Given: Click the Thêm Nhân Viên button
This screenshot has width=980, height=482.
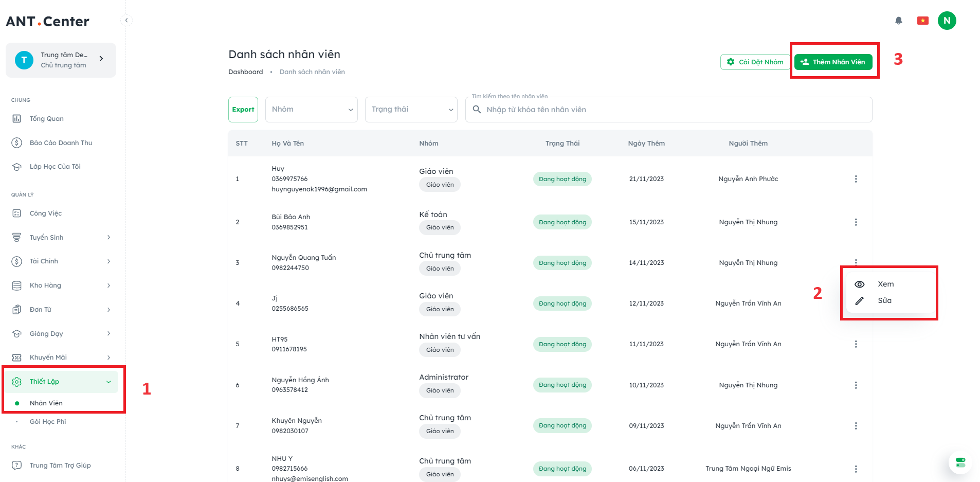Looking at the screenshot, I should [833, 62].
